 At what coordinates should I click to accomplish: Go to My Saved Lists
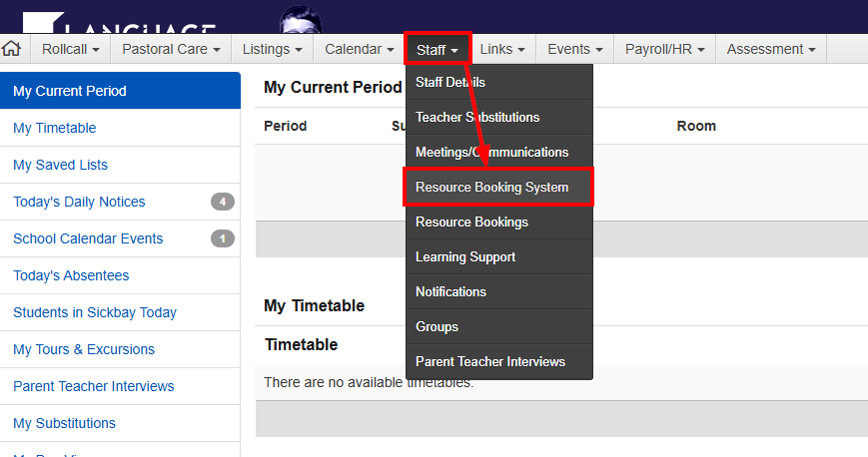(x=60, y=165)
